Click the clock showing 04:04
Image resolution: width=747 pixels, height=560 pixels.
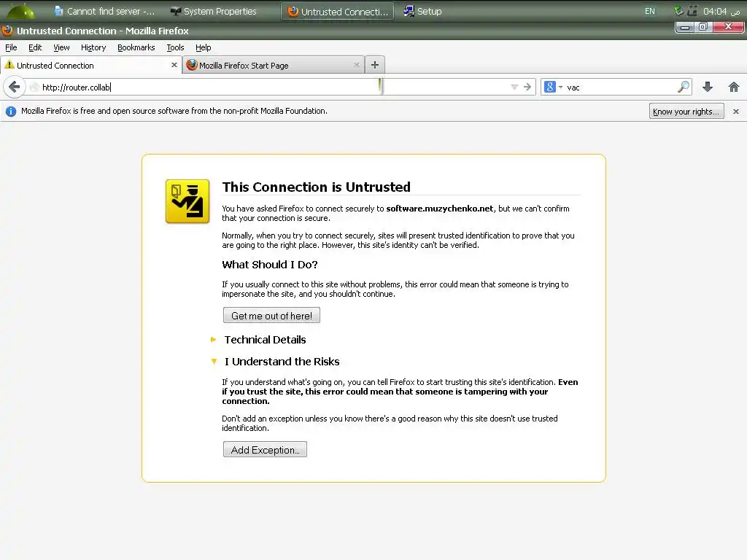721,11
